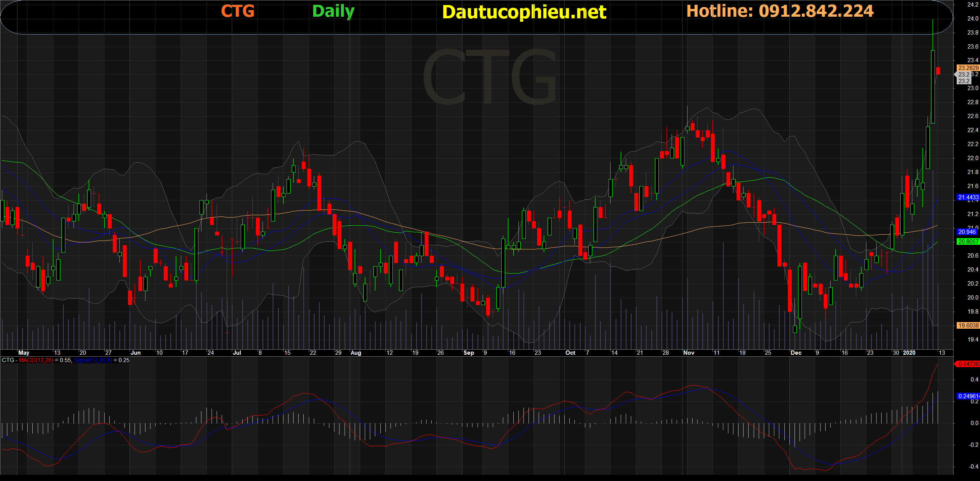
Task: Select the Sep label on date axis
Action: (469, 353)
